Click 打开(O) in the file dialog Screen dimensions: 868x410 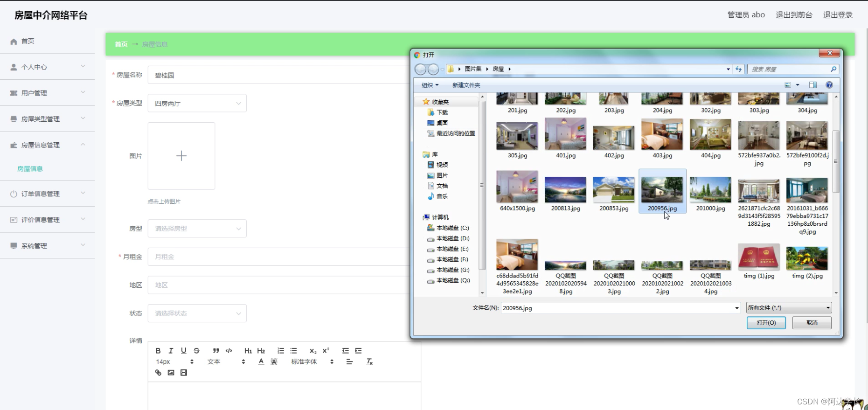(766, 323)
